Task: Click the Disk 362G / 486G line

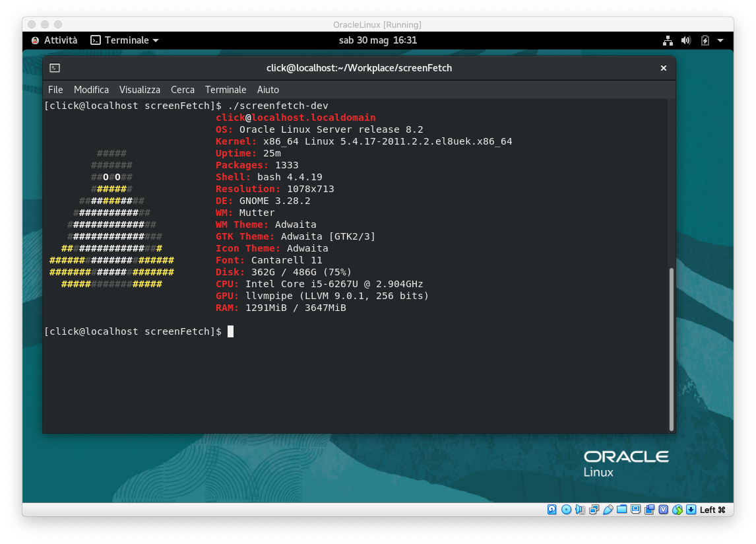Action: (x=284, y=272)
